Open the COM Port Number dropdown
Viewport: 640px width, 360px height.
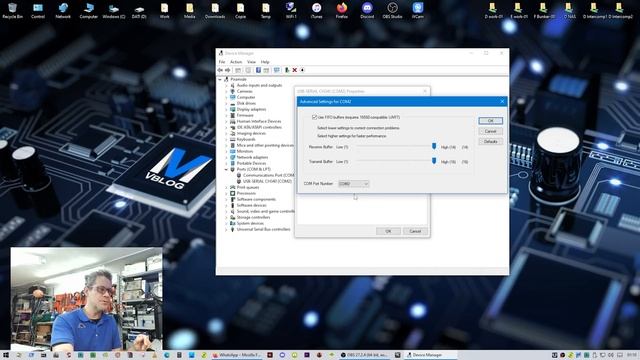353,184
